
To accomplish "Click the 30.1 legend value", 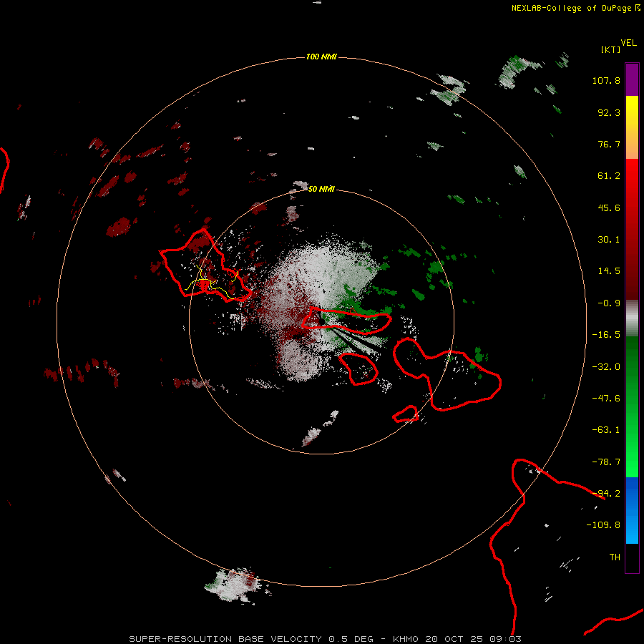I will point(609,240).
